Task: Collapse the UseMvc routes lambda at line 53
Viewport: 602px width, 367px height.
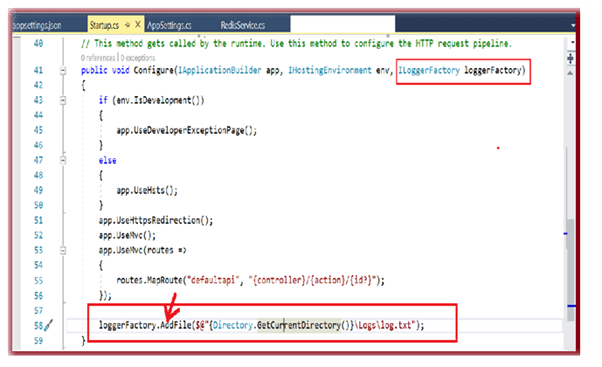Action: coord(63,251)
